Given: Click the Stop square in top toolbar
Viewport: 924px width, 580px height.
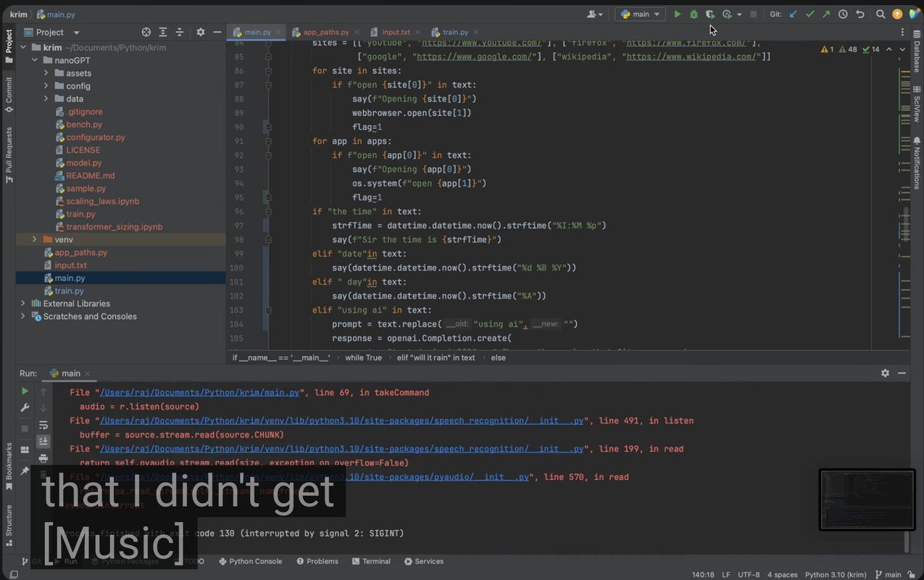Looking at the screenshot, I should click(x=754, y=14).
